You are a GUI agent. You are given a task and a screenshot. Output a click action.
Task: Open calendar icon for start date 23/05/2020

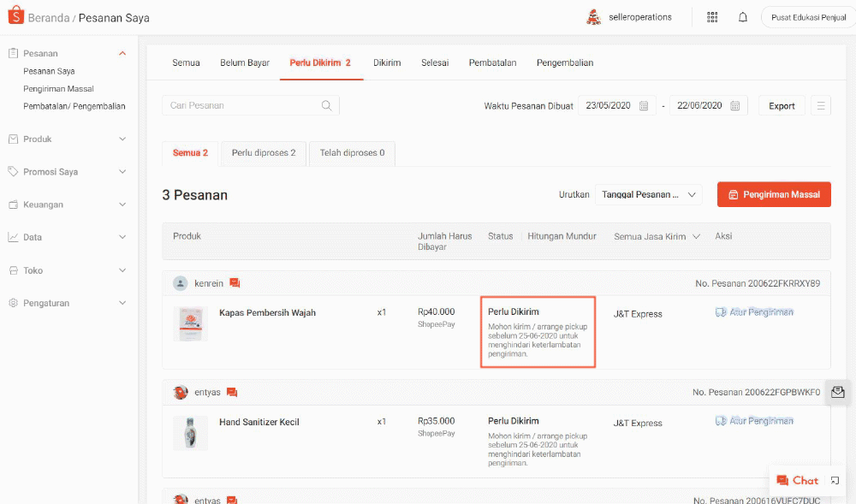pos(644,106)
